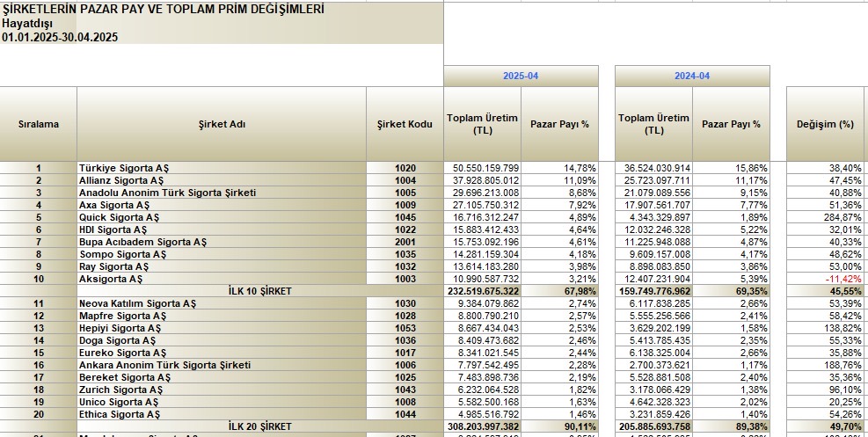Select change value 188,76% cell
Image resolution: width=868 pixels, height=437 pixels.
click(x=825, y=365)
